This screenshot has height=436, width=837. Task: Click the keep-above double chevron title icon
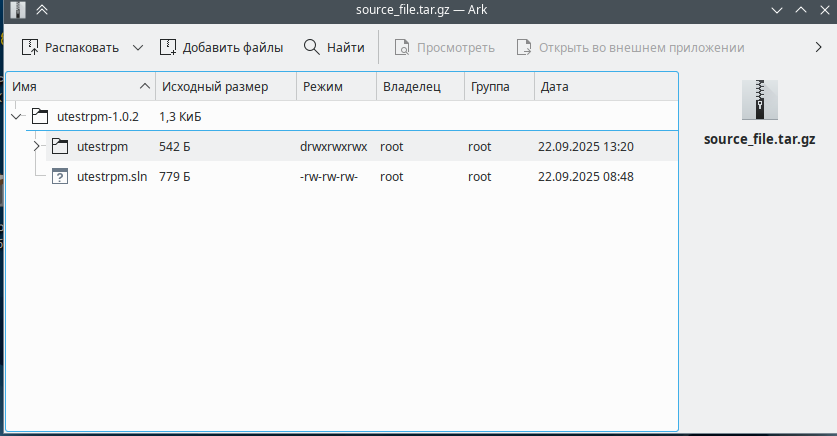pos(42,10)
